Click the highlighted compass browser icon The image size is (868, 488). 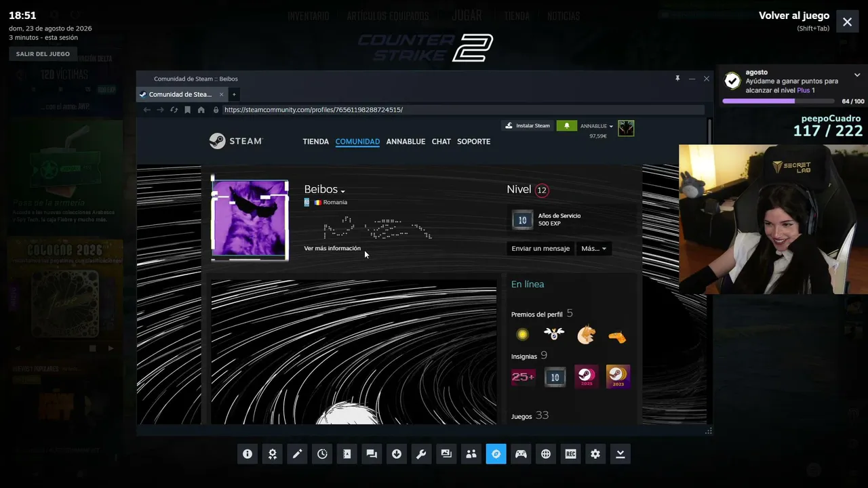496,454
